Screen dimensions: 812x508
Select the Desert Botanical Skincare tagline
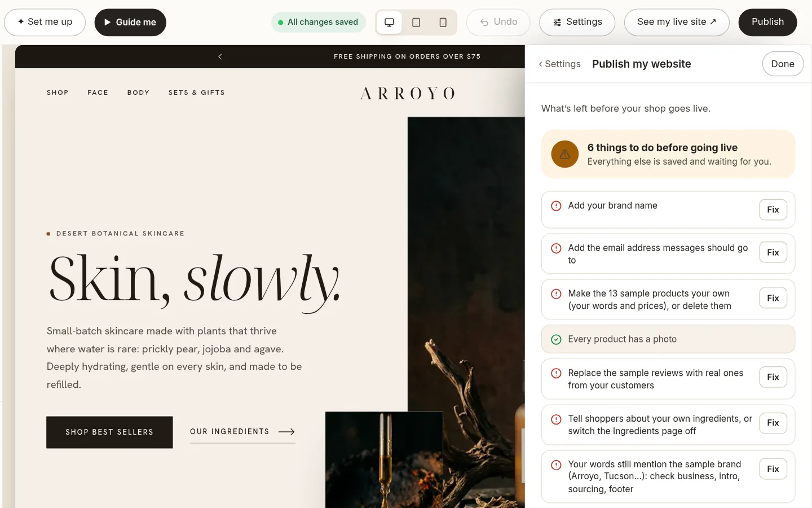coord(120,234)
